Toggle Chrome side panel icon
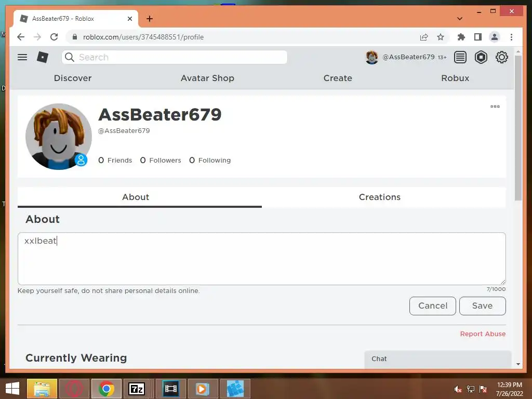 click(x=478, y=37)
